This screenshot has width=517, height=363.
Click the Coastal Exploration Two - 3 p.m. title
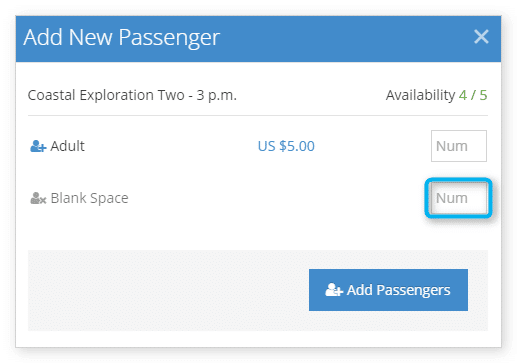click(x=132, y=95)
